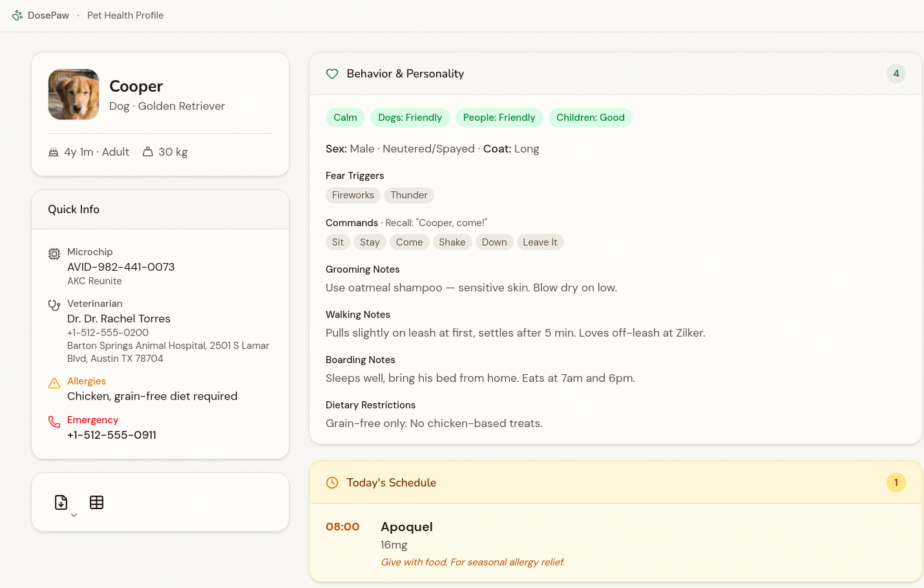The width and height of the screenshot is (924, 588).
Task: Go to DosePaw home link
Action: pyautogui.click(x=48, y=16)
